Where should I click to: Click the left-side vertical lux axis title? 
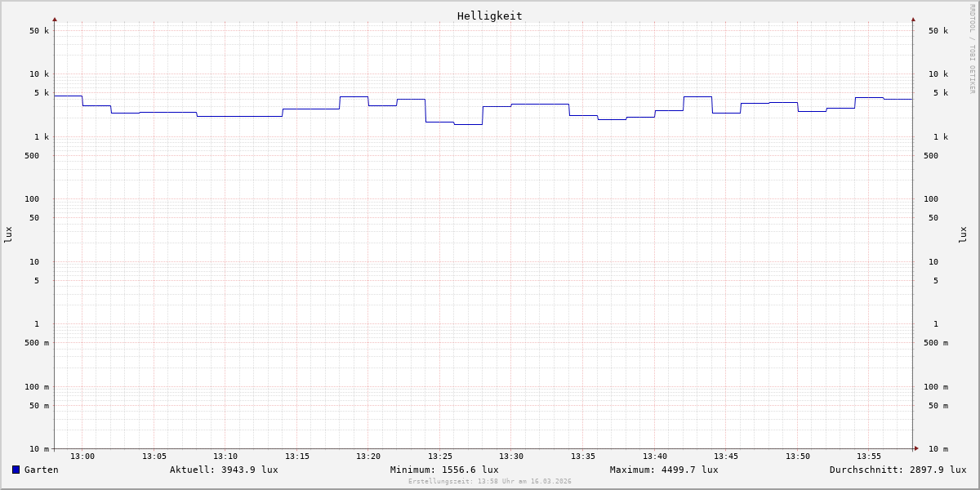(x=8, y=234)
